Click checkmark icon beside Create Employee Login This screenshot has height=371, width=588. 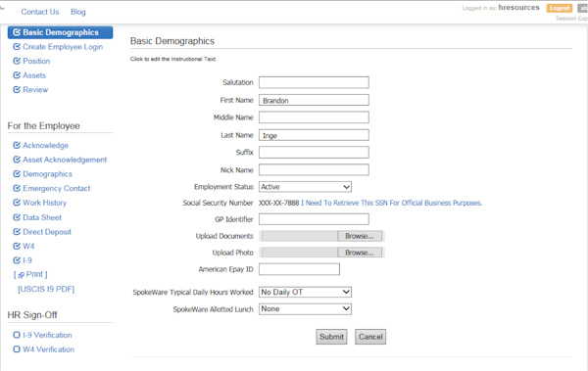click(17, 46)
